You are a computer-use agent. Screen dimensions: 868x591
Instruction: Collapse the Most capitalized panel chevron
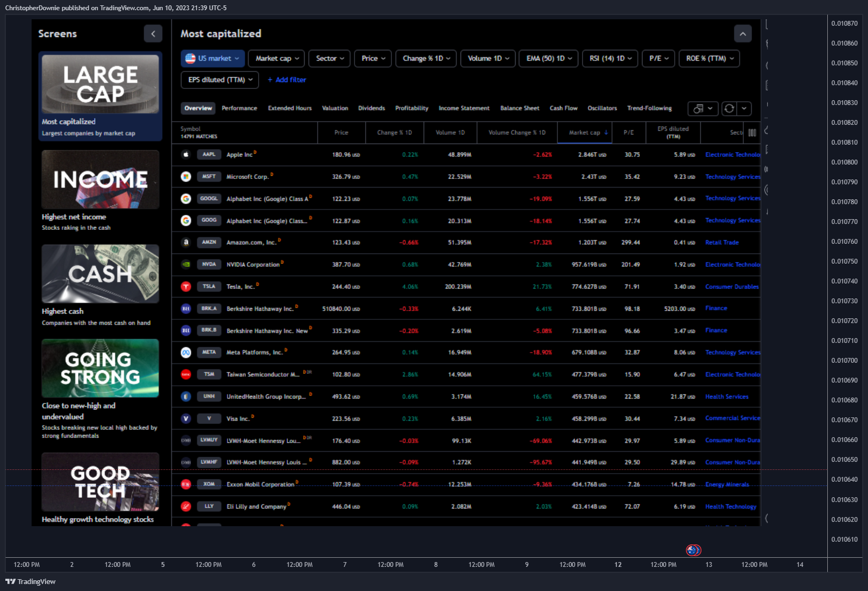click(x=743, y=34)
